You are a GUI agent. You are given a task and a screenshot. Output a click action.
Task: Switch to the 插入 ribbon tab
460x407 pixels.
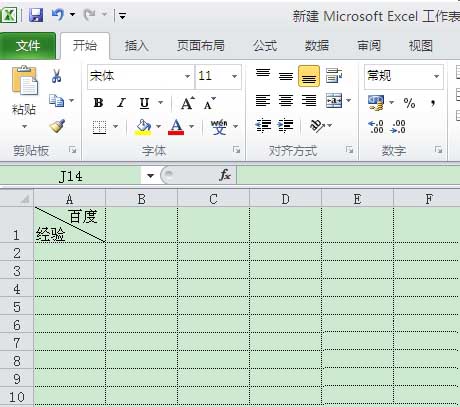pos(137,45)
